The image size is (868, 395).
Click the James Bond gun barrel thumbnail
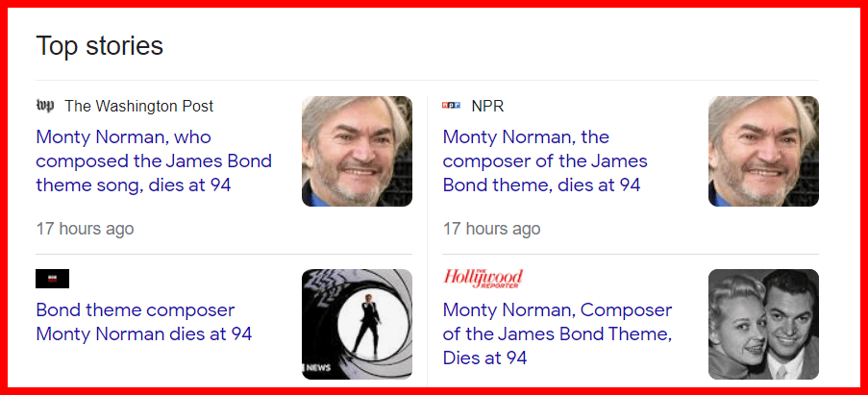pyautogui.click(x=357, y=324)
